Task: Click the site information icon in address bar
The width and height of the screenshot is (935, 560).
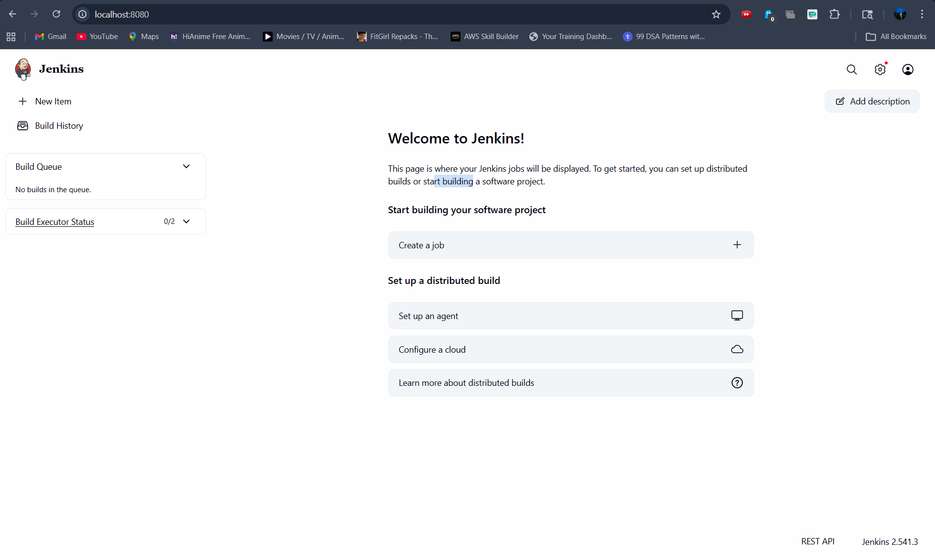Action: [x=83, y=14]
